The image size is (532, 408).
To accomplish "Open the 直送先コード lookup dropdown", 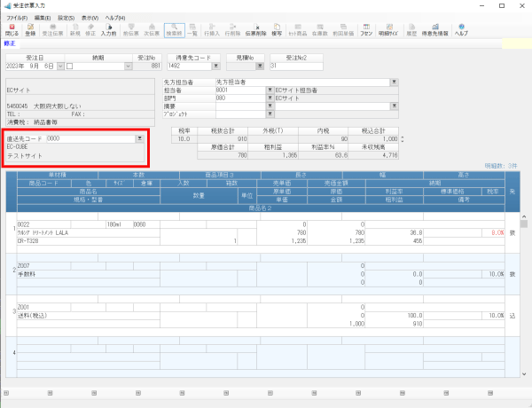I will coord(139,139).
